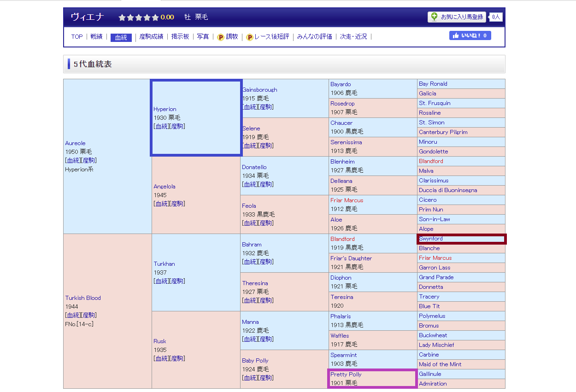This screenshot has height=392, width=576.
Task: Open the 次走・近況 tab
Action: (x=353, y=36)
